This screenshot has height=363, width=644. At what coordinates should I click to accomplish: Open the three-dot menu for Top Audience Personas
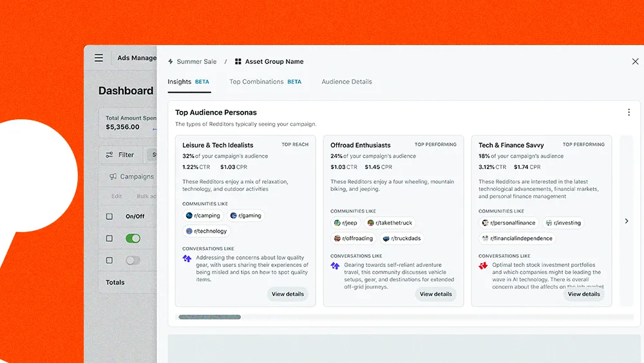(x=629, y=112)
